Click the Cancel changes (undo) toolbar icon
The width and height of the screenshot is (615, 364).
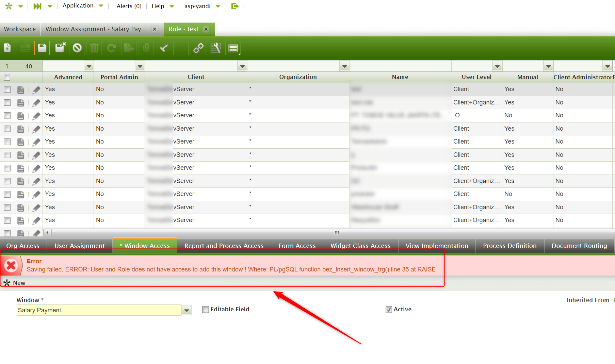(77, 48)
